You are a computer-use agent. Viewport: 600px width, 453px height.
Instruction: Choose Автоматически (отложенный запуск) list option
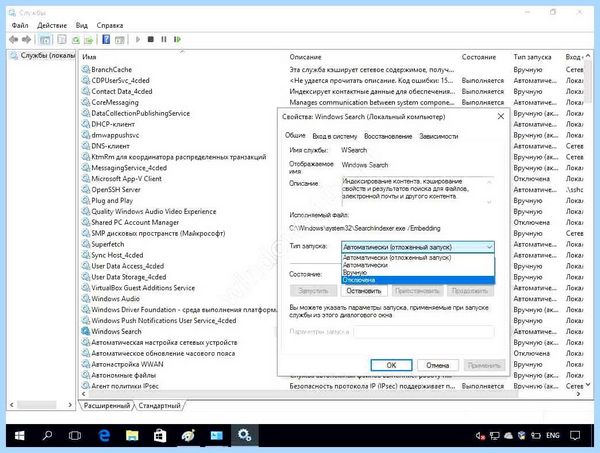(x=417, y=257)
